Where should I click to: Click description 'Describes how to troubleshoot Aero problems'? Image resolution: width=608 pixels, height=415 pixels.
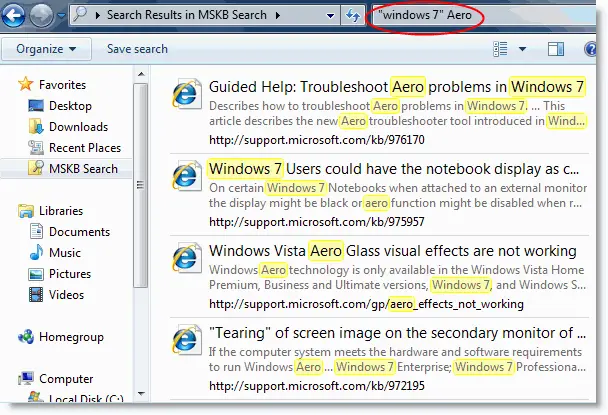(x=398, y=114)
